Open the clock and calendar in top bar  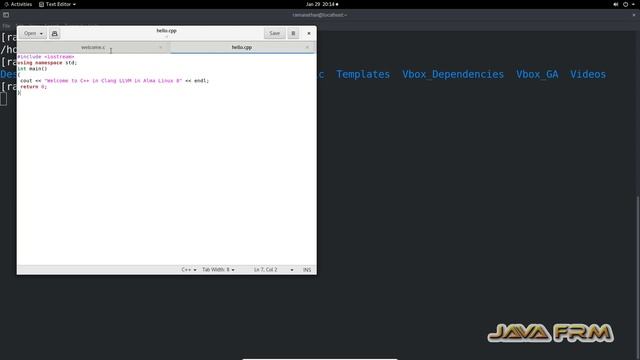(x=322, y=4)
